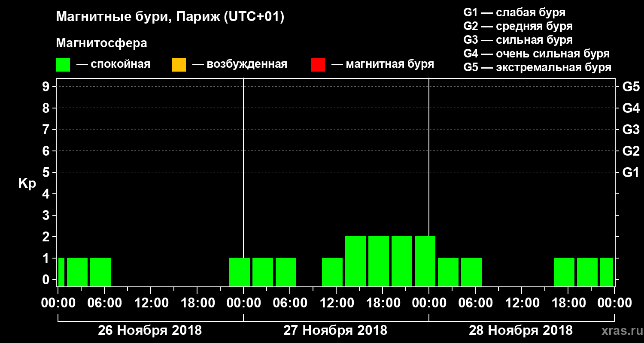The height and width of the screenshot is (343, 644).
Task: Click the G4 label on the right axis
Action: [631, 108]
